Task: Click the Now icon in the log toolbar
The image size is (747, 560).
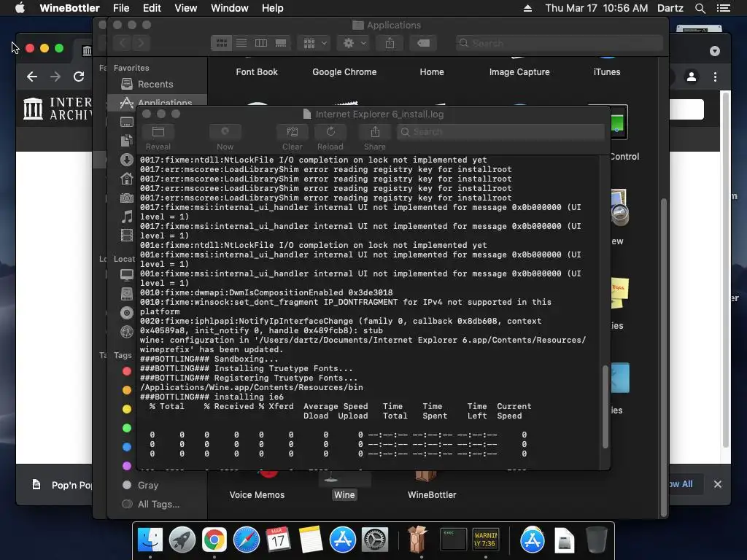Action: click(x=225, y=132)
